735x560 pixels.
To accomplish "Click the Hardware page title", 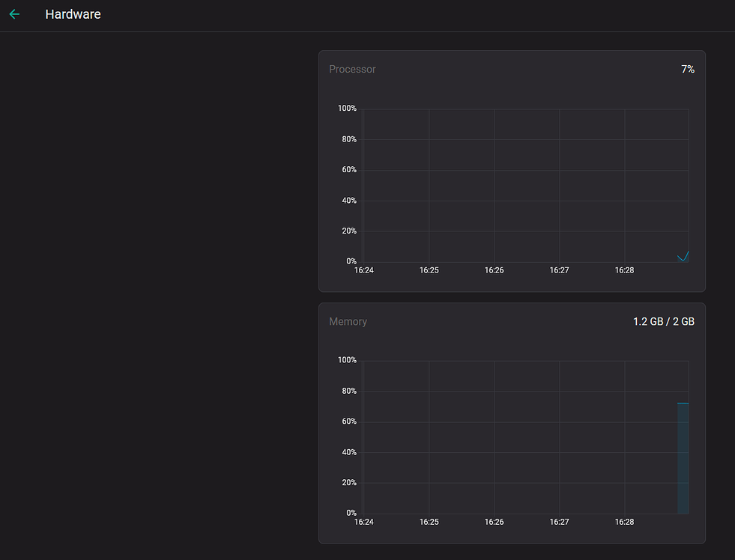I will (x=73, y=14).
